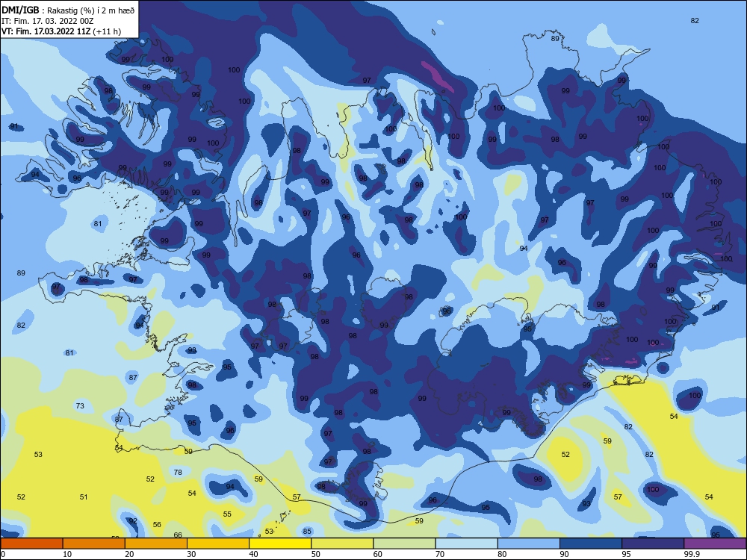Click the '73' humidity value on map
The width and height of the screenshot is (747, 560).
80,405
